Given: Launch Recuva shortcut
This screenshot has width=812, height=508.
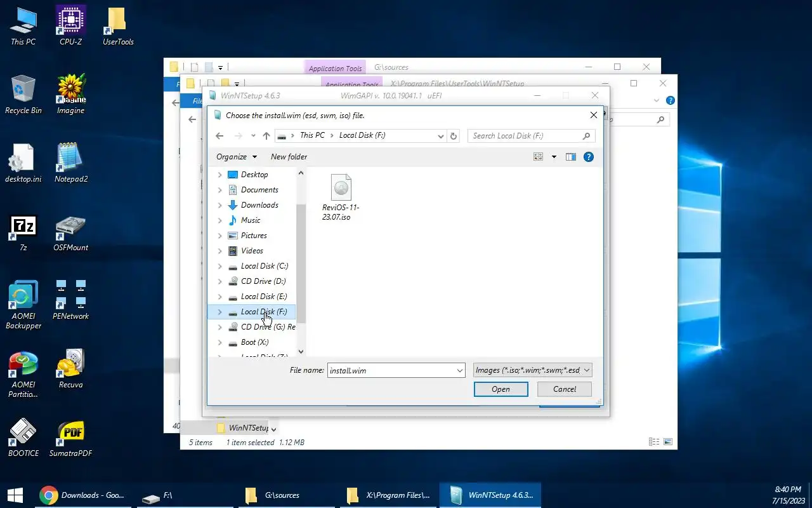Looking at the screenshot, I should (x=70, y=369).
